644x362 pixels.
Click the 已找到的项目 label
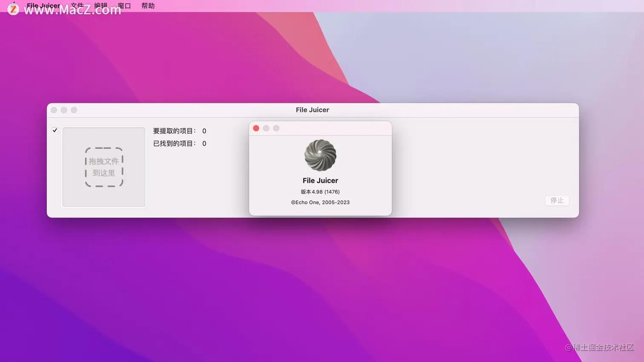175,144
